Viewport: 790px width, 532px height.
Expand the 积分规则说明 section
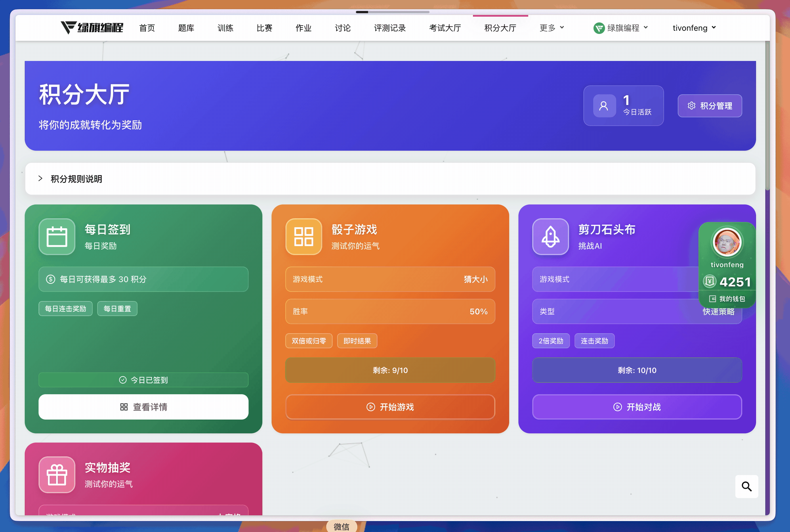coord(76,179)
